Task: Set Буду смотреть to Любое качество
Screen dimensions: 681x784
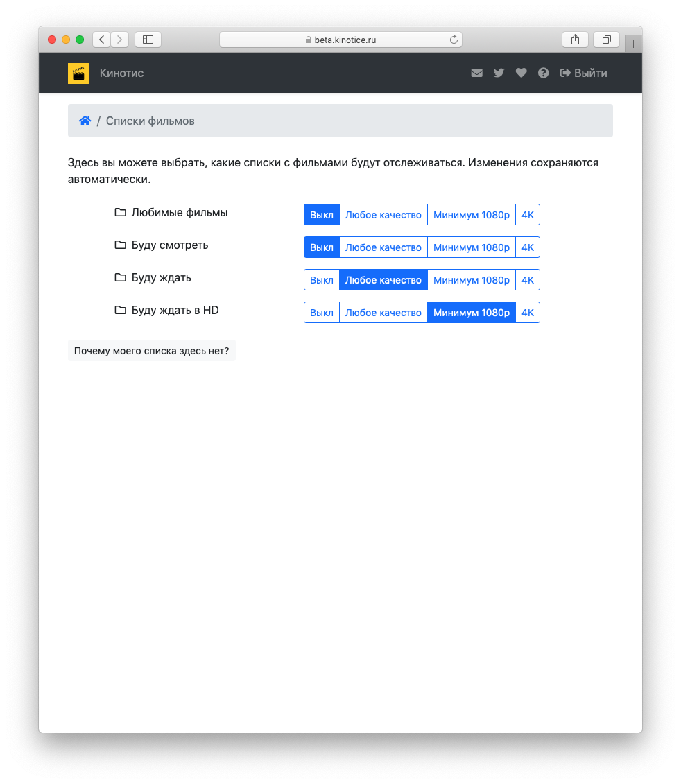Action: pos(383,247)
